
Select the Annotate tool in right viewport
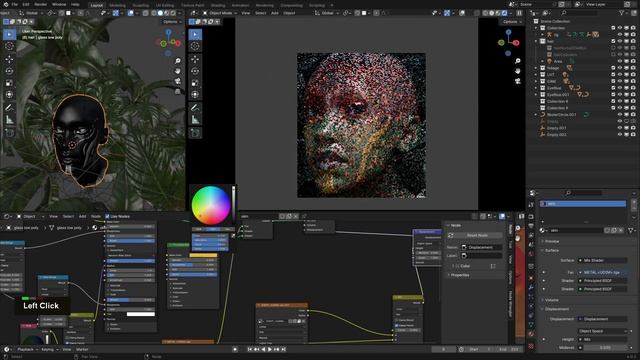coord(195,108)
